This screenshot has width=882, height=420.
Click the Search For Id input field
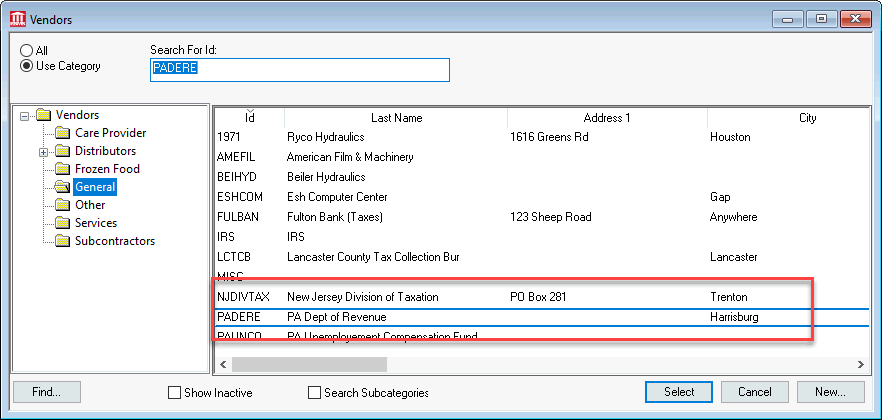click(x=299, y=69)
